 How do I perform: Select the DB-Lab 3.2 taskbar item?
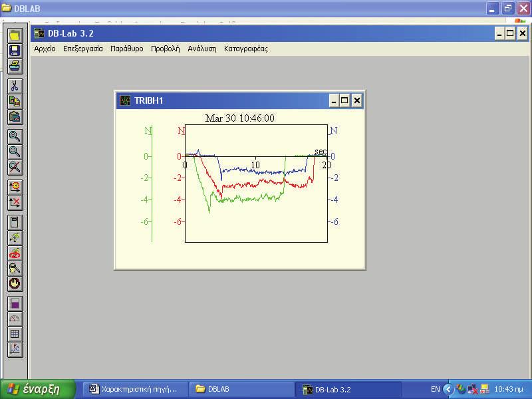pyautogui.click(x=348, y=389)
